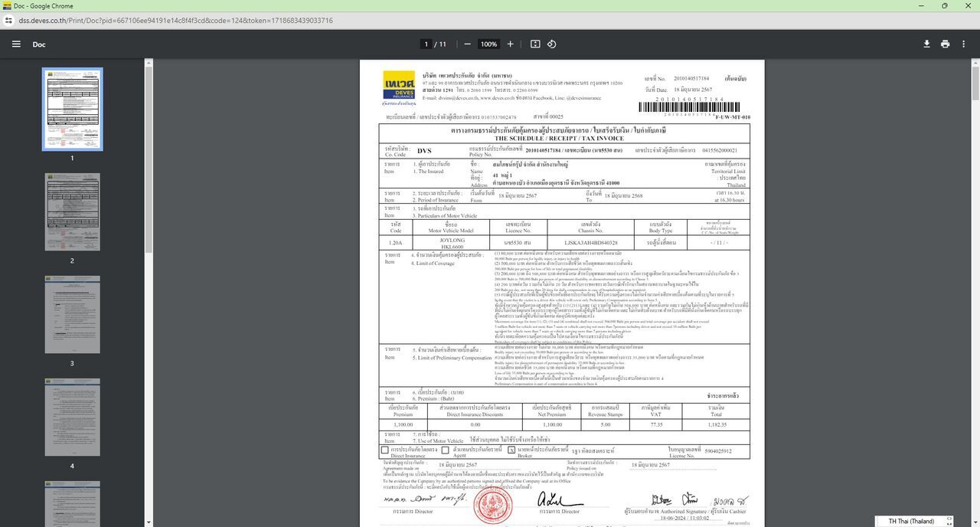Toggle the sidebar with the hamburger menu icon
Image resolution: width=980 pixels, height=527 pixels.
pos(16,44)
